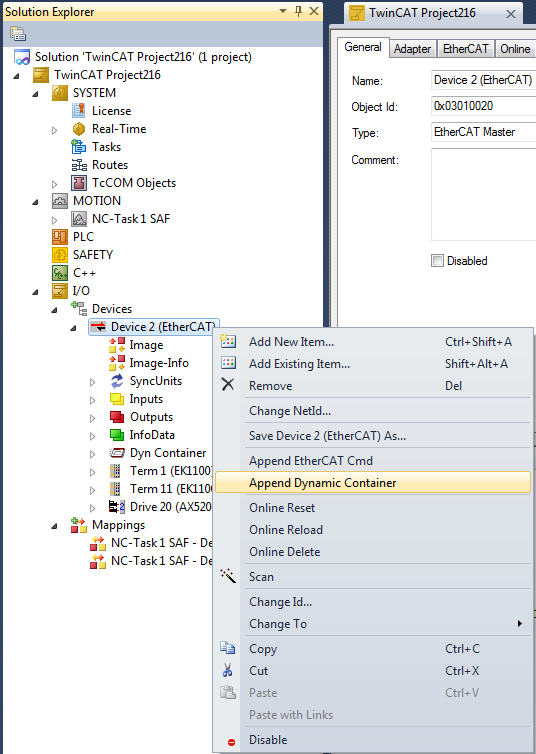Click the Comment text area

(484, 195)
